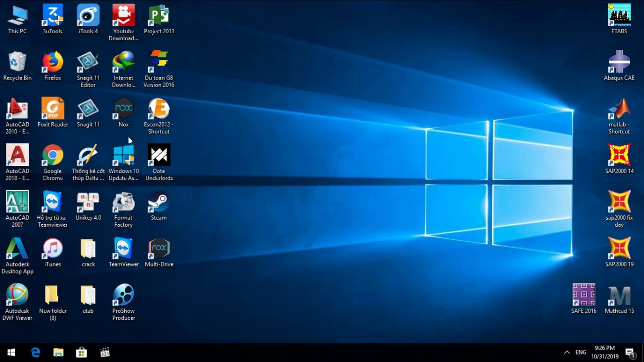Launch Youtube Downloader shortcut
This screenshot has height=362, width=644.
point(123,23)
